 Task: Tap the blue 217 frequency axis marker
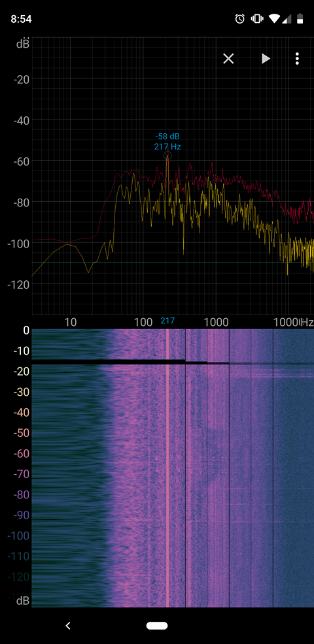click(x=167, y=320)
